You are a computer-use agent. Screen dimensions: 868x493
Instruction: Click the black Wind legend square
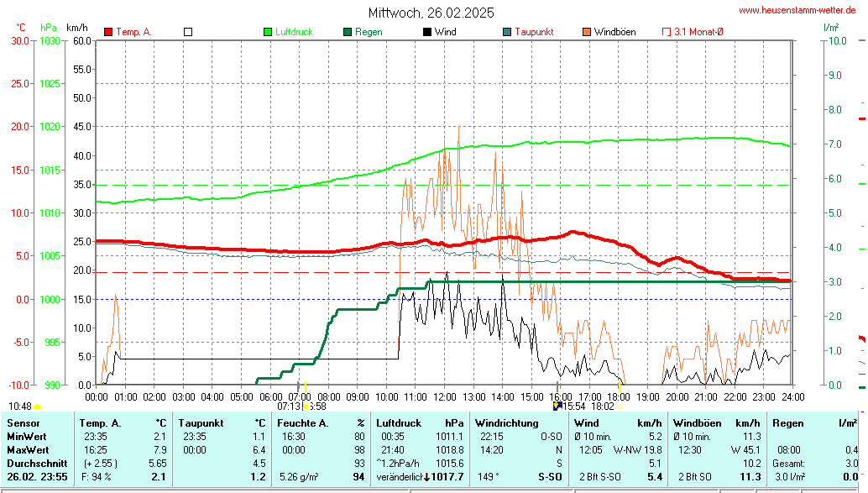427,32
